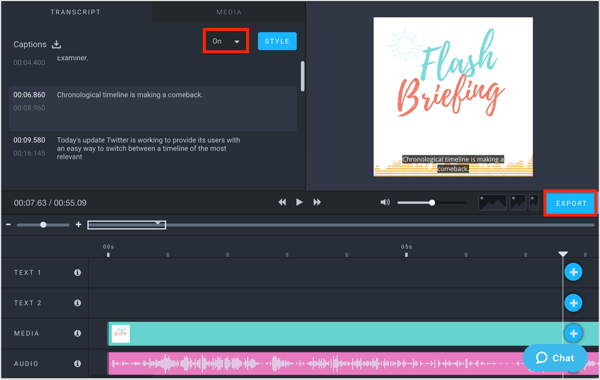Image resolution: width=600 pixels, height=380 pixels.
Task: Show info for AUDIO track
Action: point(77,364)
